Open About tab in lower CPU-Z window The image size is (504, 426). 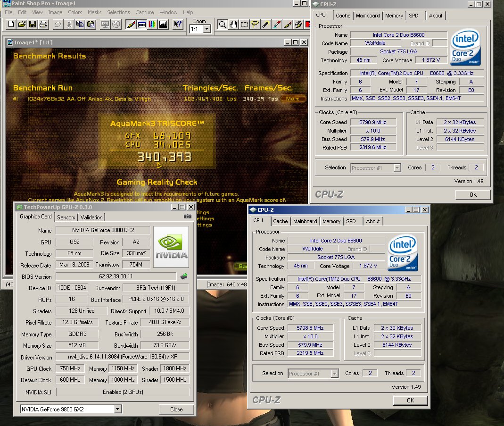[x=373, y=221]
